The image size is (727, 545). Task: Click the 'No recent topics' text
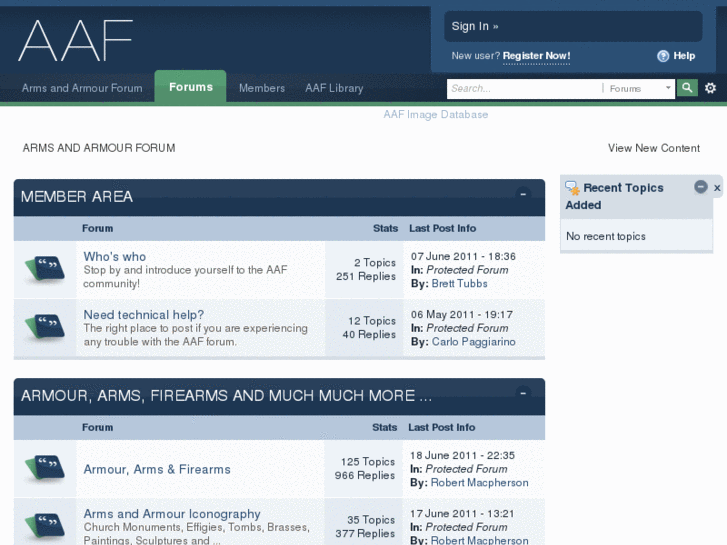[606, 237]
